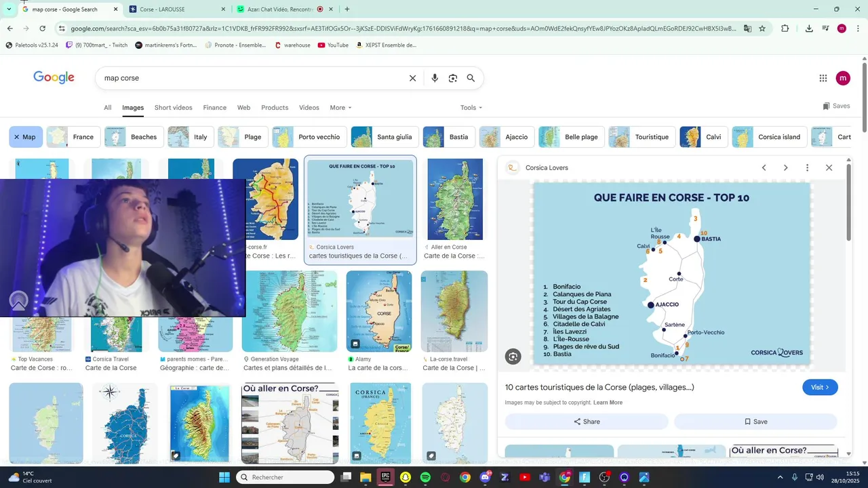
Task: Switch to the Finance tab
Action: point(214,108)
